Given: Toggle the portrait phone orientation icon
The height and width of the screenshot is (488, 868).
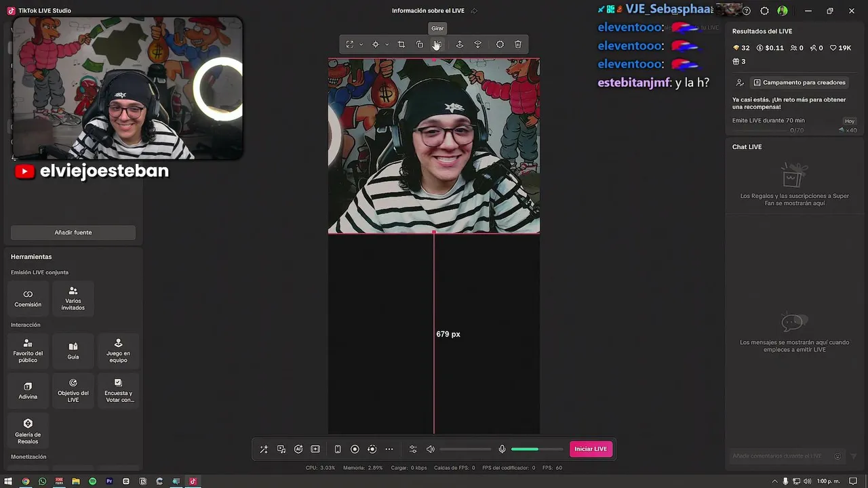Looking at the screenshot, I should click(338, 449).
